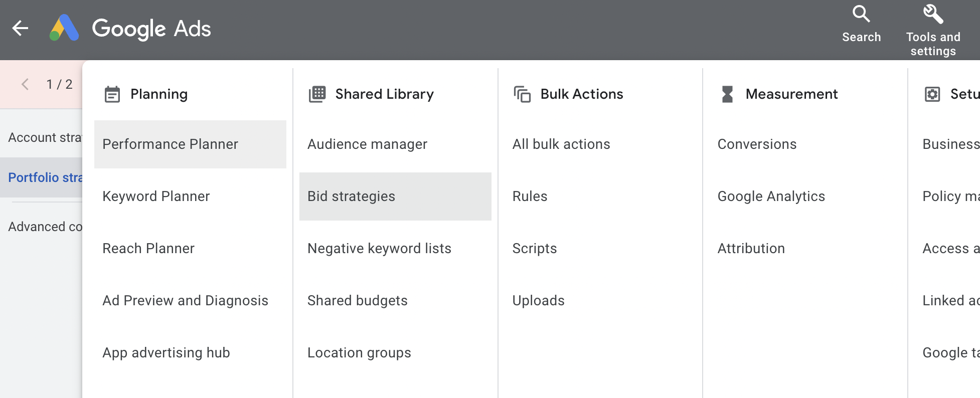This screenshot has width=980, height=398.
Task: Select Portfolio strategies sidebar tab
Action: pos(44,177)
